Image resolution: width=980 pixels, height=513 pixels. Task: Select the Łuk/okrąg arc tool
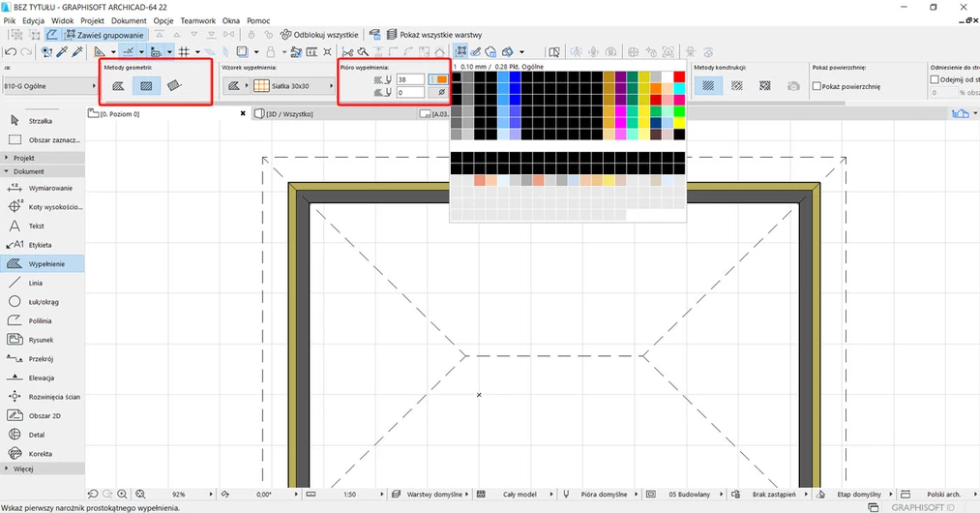[43, 302]
